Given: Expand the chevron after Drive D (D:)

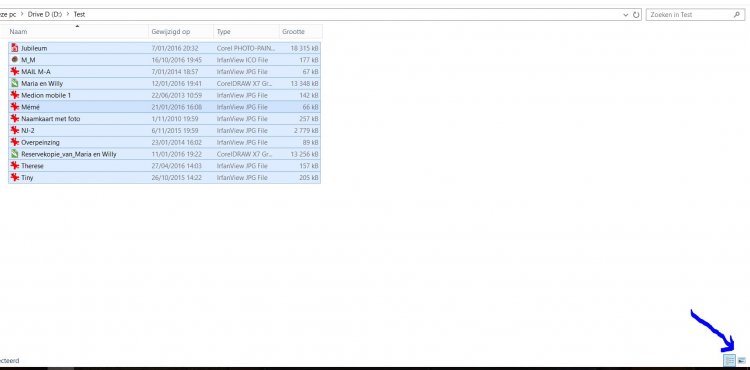Looking at the screenshot, I should [67, 14].
